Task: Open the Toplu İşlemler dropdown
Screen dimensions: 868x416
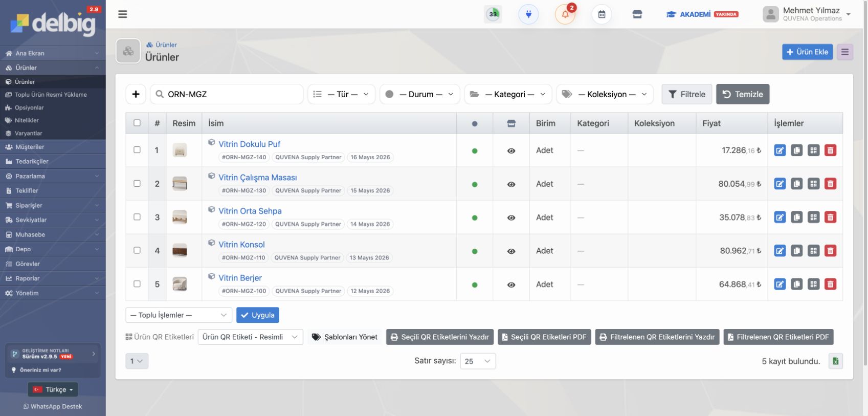Action: pos(179,315)
